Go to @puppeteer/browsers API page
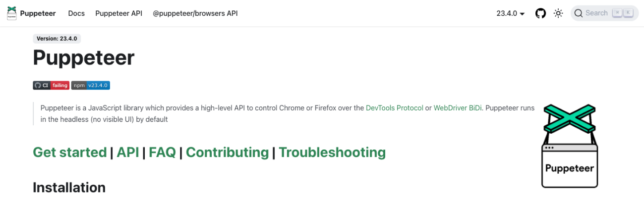The width and height of the screenshot is (644, 203). coord(195,13)
